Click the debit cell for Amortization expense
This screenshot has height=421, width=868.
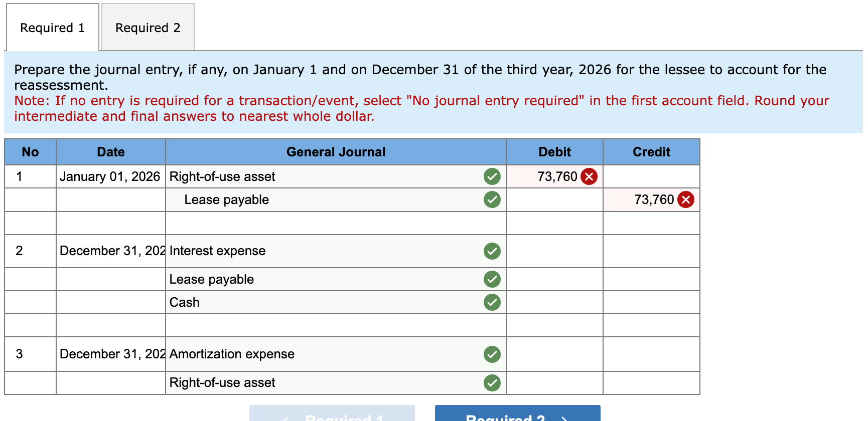tap(554, 354)
